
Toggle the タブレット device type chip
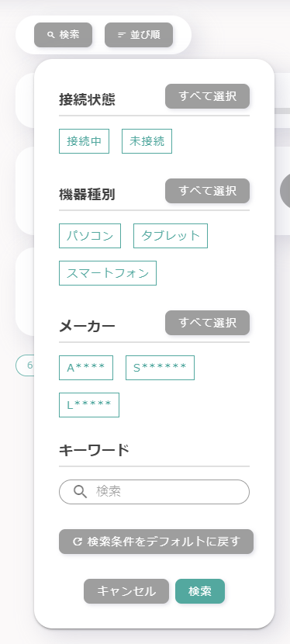point(171,236)
